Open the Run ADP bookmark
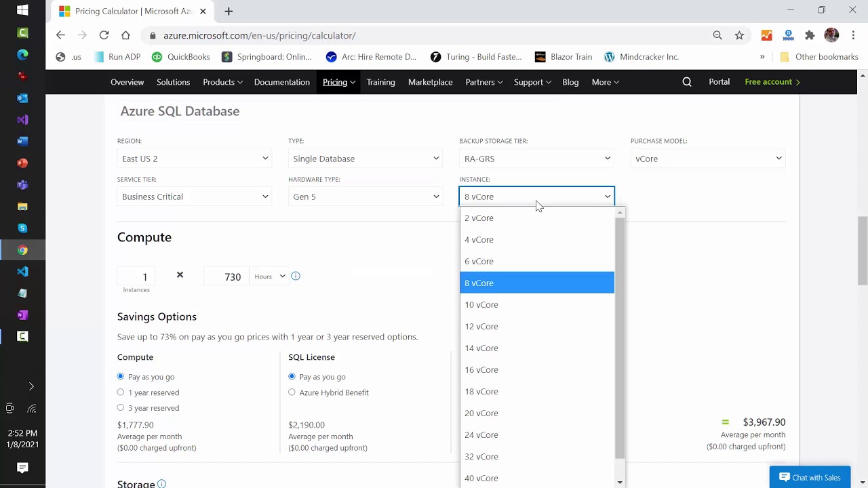Viewport: 868px width, 488px height. click(117, 57)
